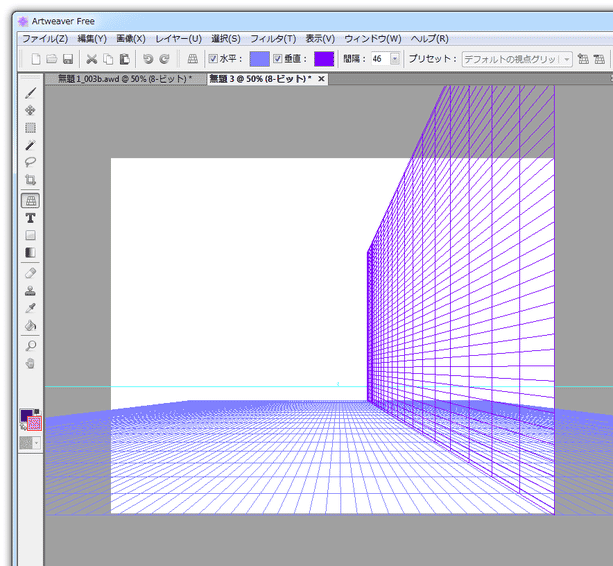Redo the last action

[165, 59]
